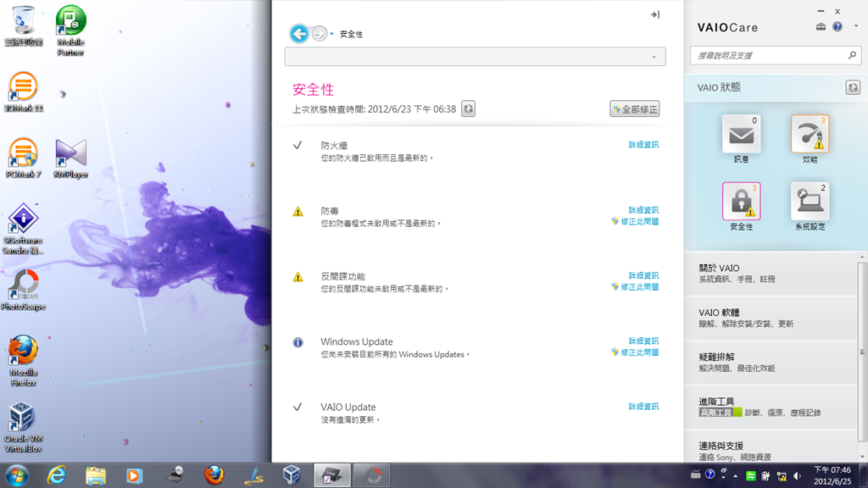Open 詳細資訊 for VAIO Update
868x488 pixels.
(x=643, y=406)
